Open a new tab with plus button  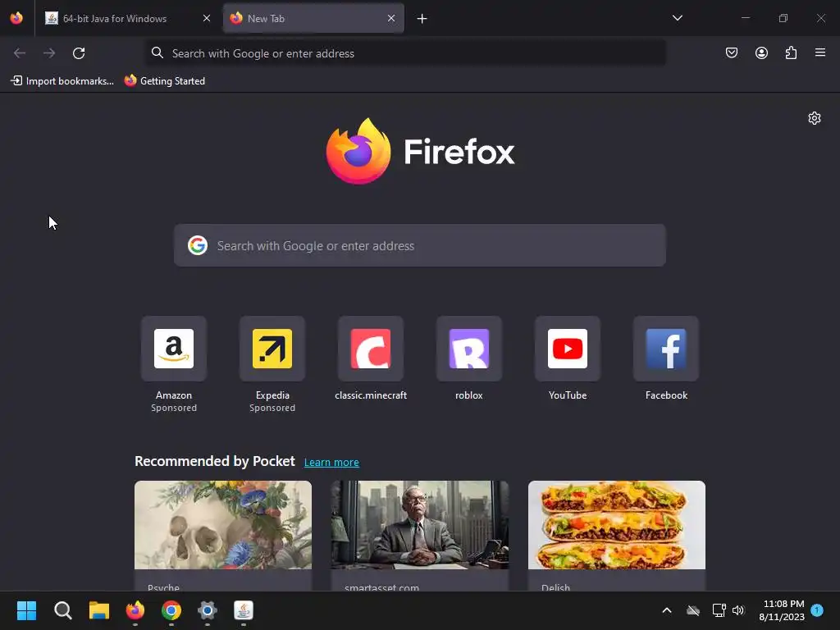coord(422,19)
